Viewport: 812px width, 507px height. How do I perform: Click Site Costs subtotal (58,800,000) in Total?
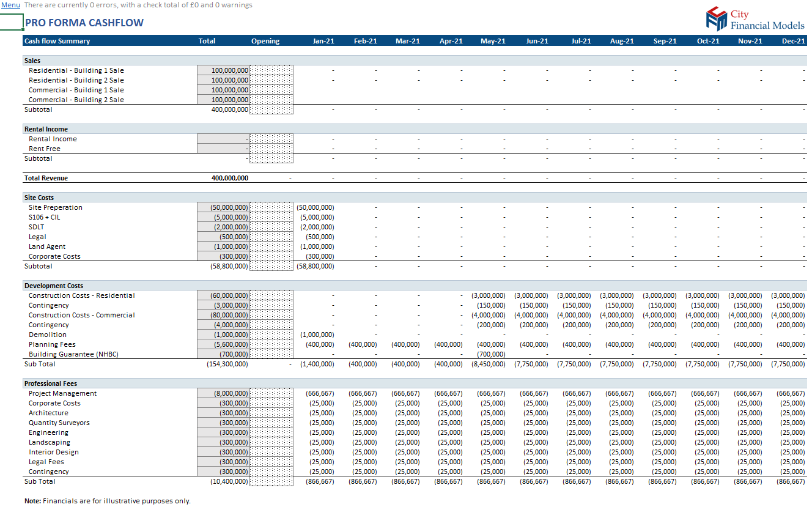coord(229,266)
